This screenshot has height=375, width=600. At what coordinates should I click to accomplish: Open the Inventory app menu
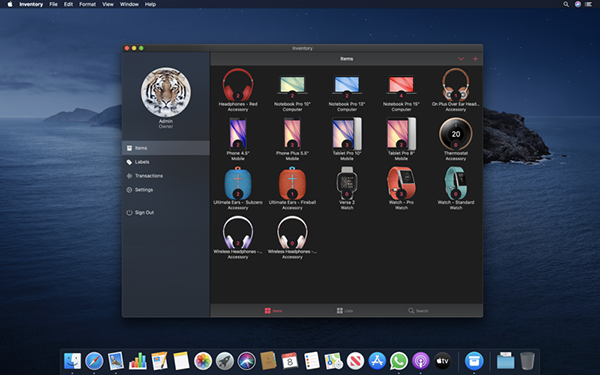(x=31, y=4)
